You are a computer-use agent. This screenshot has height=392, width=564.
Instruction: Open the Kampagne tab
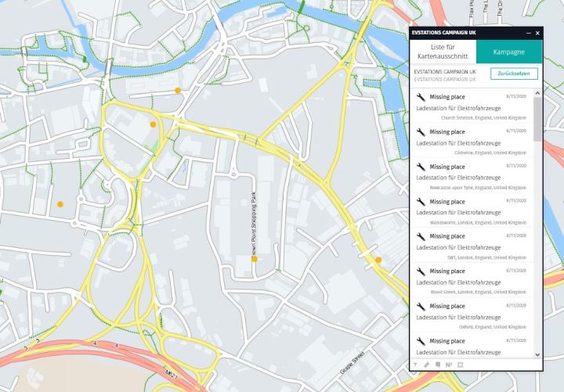click(x=508, y=52)
